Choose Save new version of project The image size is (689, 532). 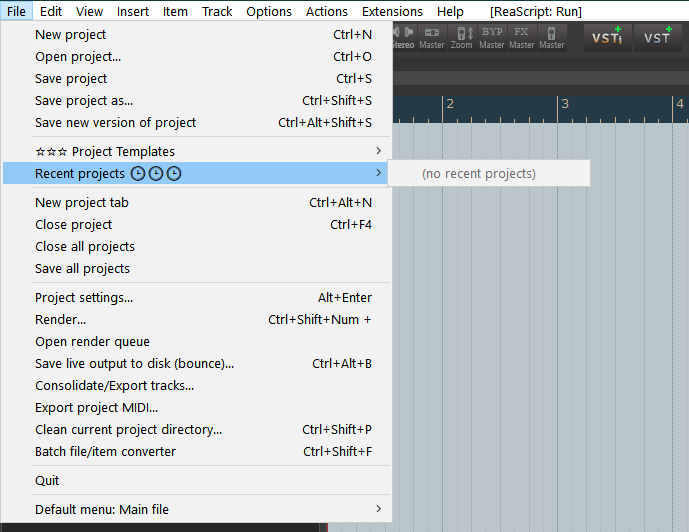pos(196,122)
